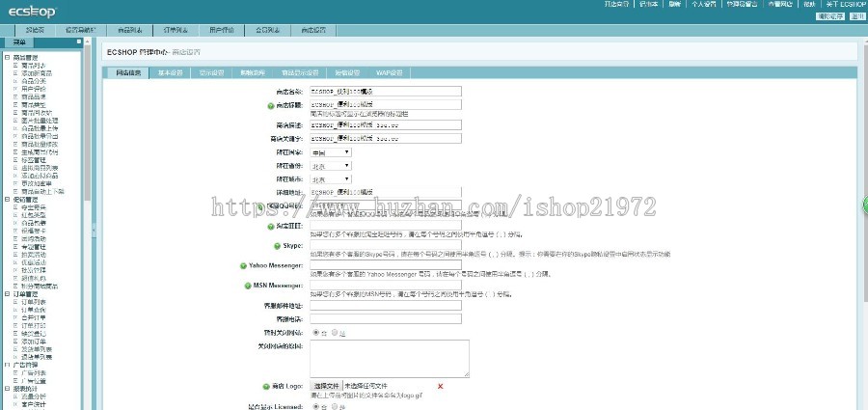Switch to the 商品显示设置 tab
The image size is (868, 410).
300,72
